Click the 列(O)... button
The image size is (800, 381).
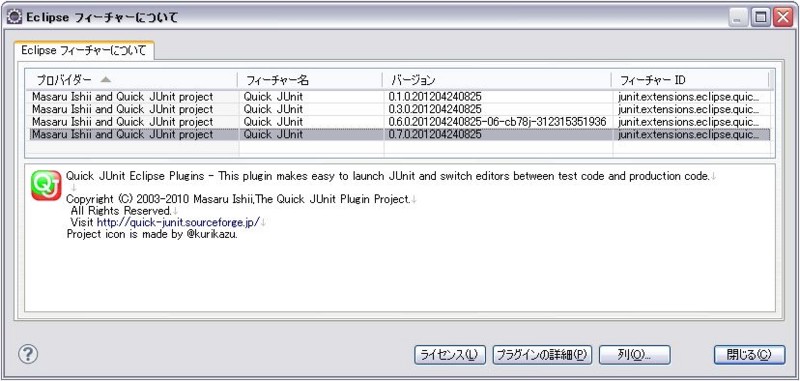coord(634,354)
